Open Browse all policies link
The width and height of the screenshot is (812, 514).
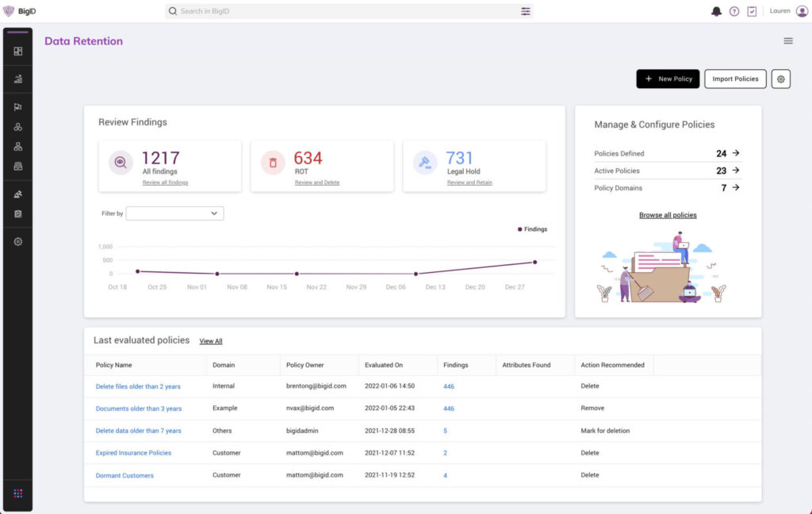pos(668,215)
